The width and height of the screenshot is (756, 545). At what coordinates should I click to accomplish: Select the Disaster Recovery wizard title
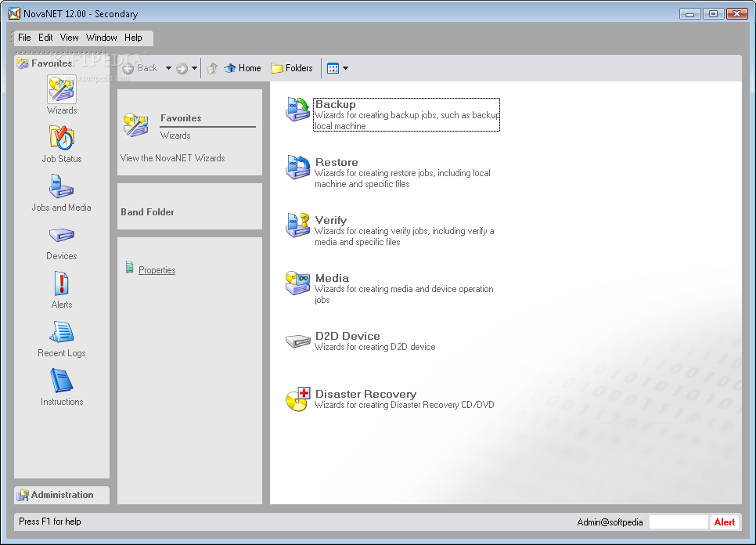(x=365, y=394)
